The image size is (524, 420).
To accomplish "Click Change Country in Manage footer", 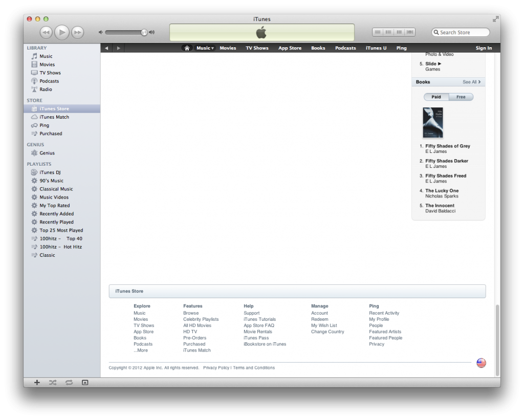I will coord(327,332).
